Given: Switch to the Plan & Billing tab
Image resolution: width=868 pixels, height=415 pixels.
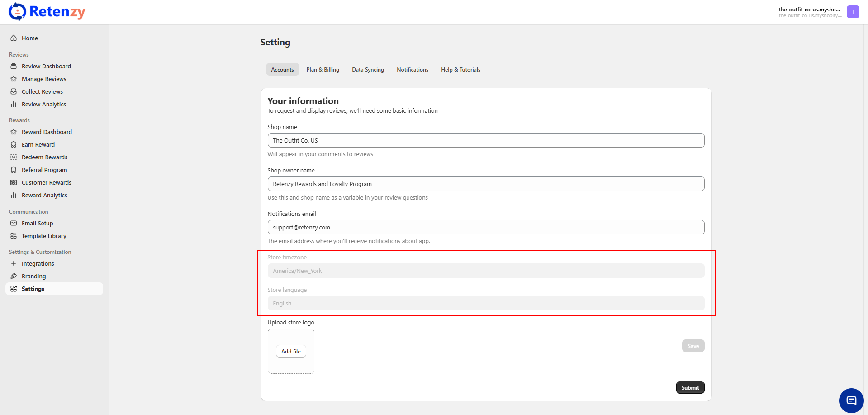Looking at the screenshot, I should coord(323,70).
